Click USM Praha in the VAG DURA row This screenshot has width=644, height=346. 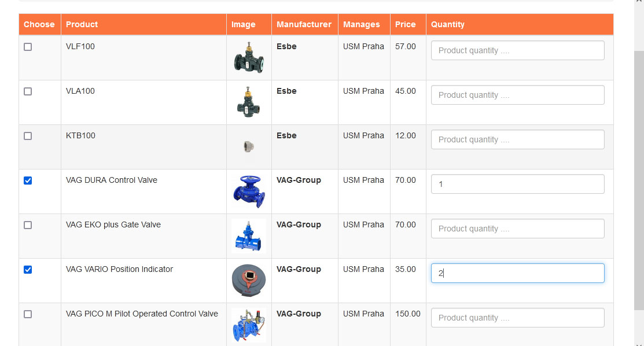(363, 180)
